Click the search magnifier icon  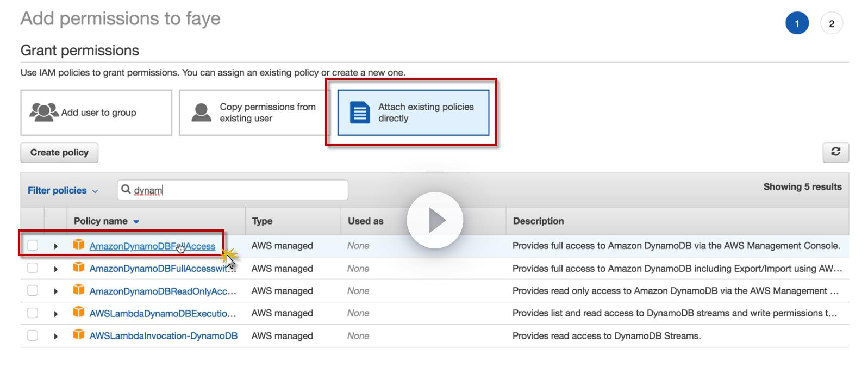[x=126, y=189]
